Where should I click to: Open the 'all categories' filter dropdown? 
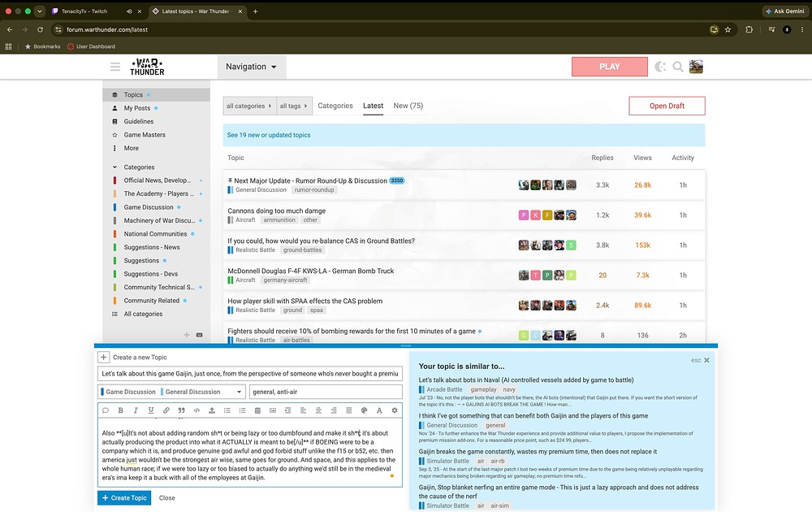click(249, 106)
